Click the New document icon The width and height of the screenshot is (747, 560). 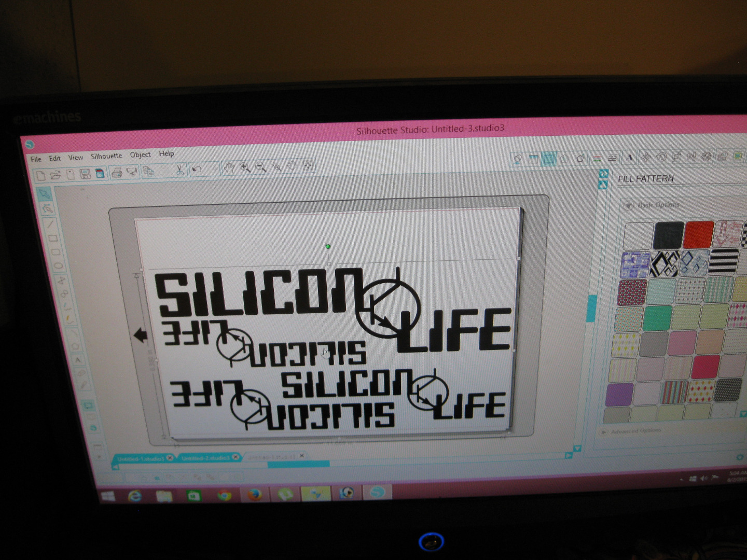pos(41,176)
